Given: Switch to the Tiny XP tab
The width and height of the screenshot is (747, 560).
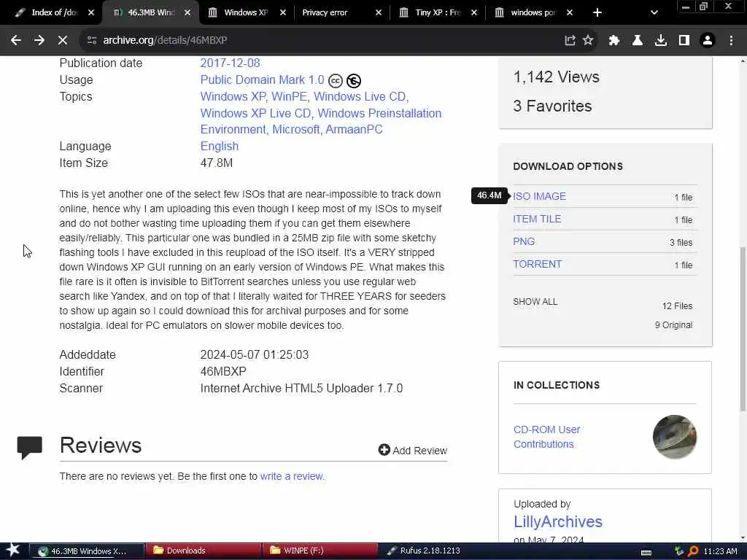Looking at the screenshot, I should tap(437, 13).
